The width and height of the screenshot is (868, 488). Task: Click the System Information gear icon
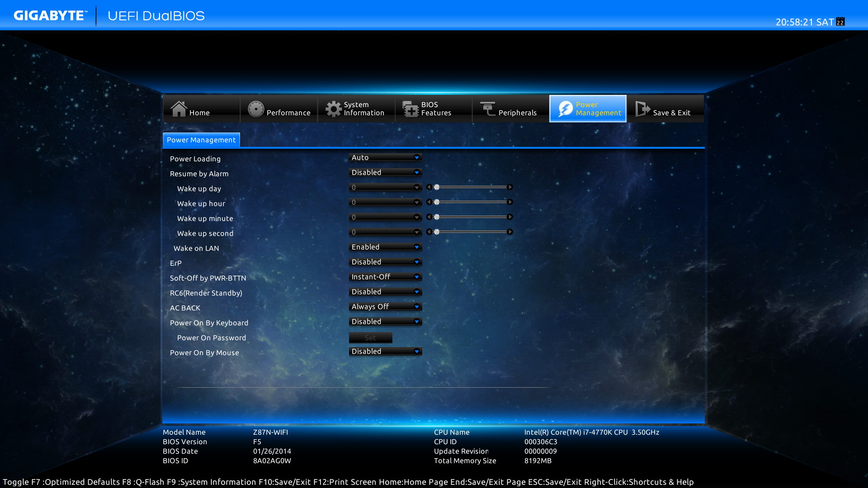pos(334,109)
